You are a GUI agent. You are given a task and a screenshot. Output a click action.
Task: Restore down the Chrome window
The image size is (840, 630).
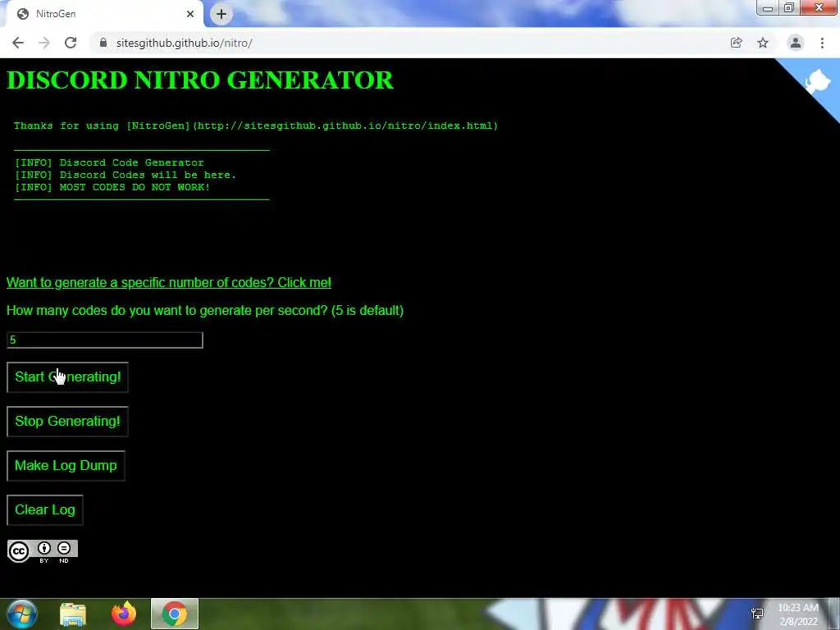click(789, 8)
